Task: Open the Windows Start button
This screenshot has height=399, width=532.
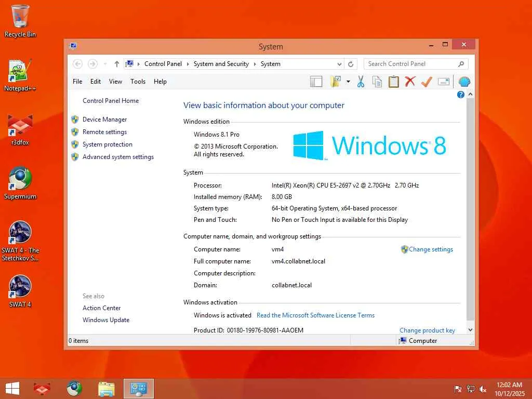Action: (x=12, y=389)
